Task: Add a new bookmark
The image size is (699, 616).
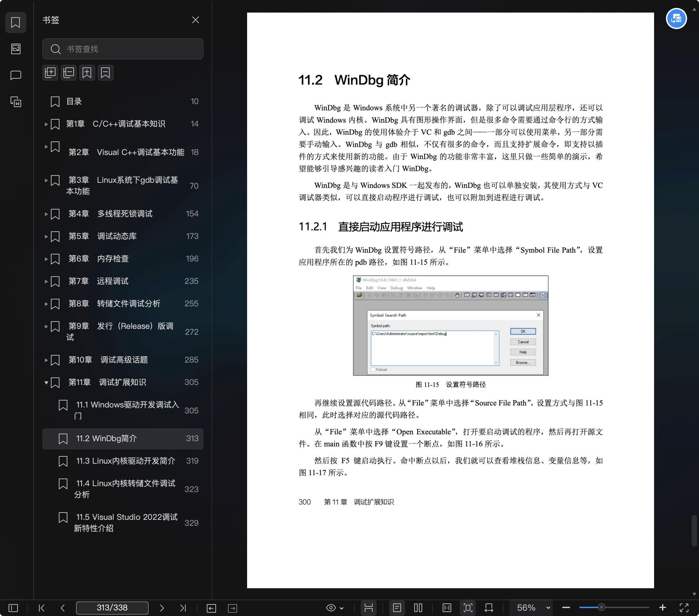Action: [87, 72]
